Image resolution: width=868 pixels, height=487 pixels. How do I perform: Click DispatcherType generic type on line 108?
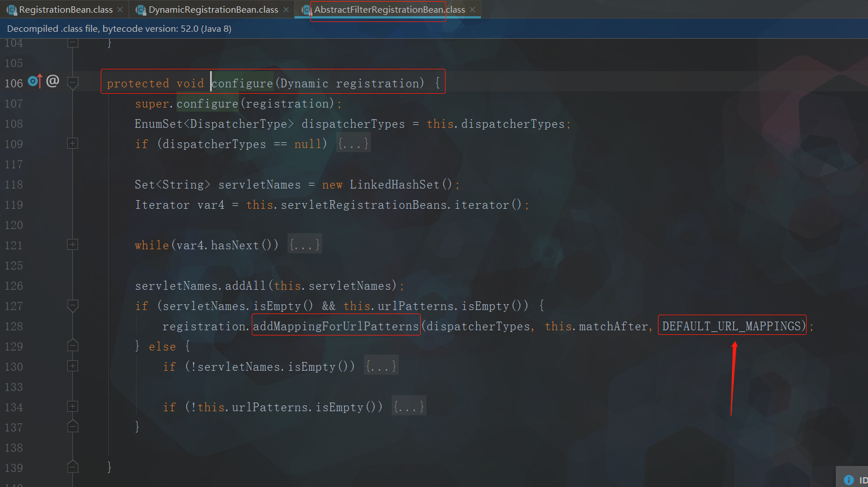pos(238,124)
